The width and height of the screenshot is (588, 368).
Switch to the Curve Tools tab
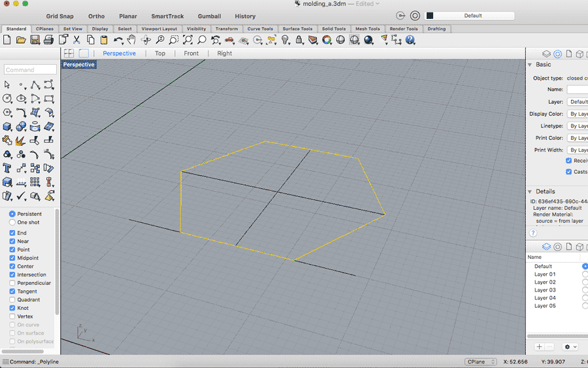click(260, 29)
